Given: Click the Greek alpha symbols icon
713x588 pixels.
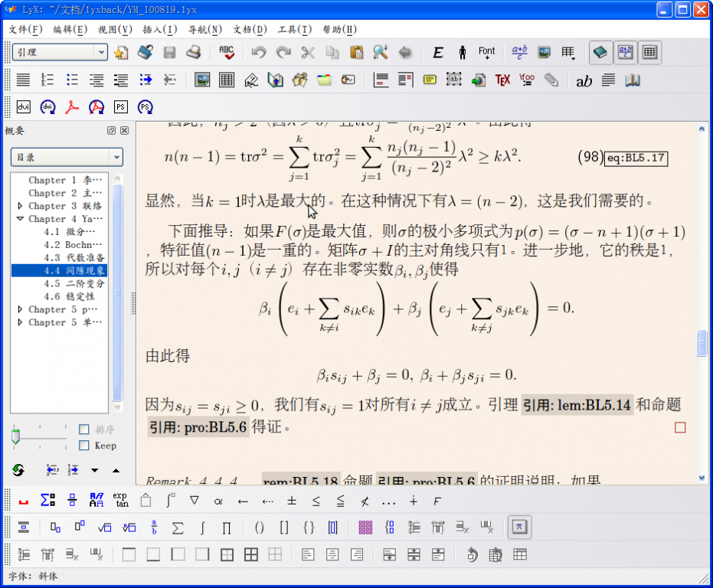Looking at the screenshot, I should click(x=218, y=501).
